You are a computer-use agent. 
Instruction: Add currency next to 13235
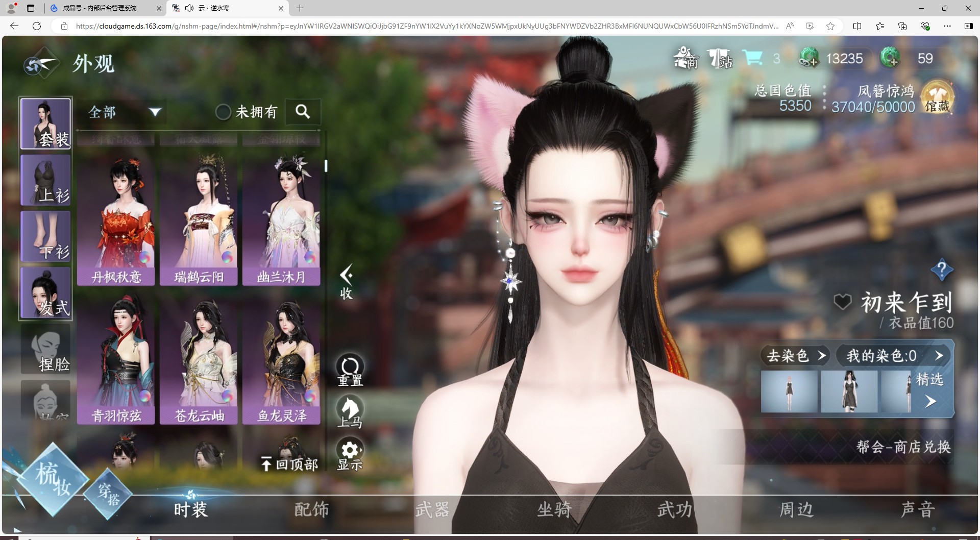coord(808,58)
